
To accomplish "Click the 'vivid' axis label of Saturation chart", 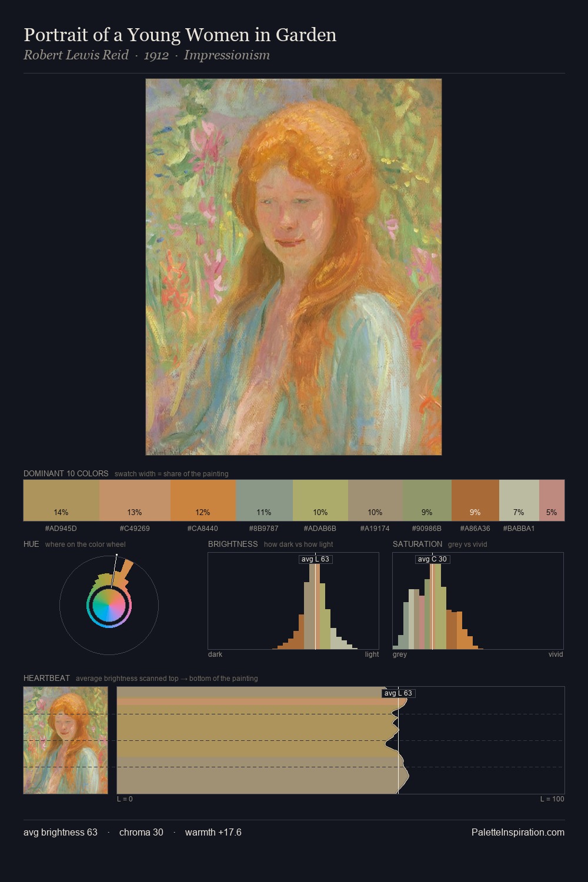I will 556,654.
